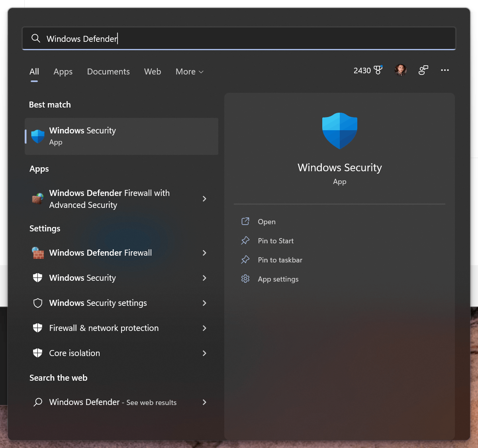
Task: Switch to the Web filter tab
Action: point(153,72)
